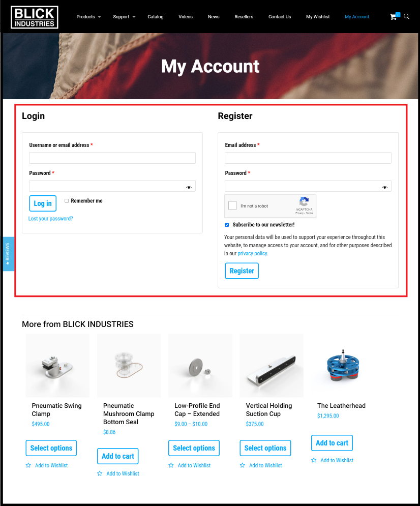
Task: Show register password with eye icon
Action: 384,187
